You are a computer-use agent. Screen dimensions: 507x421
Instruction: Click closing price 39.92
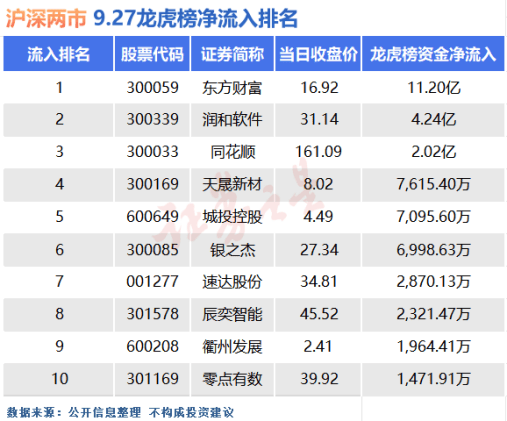[x=319, y=379]
